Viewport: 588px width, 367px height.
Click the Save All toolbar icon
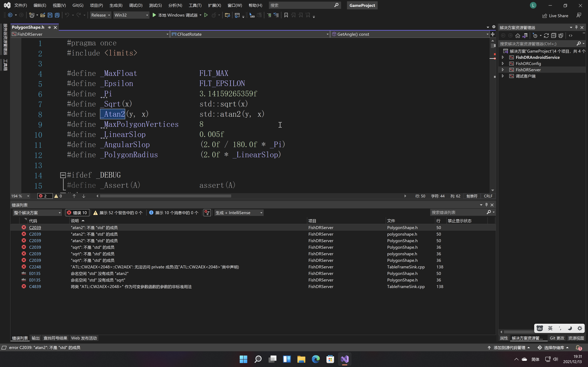(x=57, y=15)
